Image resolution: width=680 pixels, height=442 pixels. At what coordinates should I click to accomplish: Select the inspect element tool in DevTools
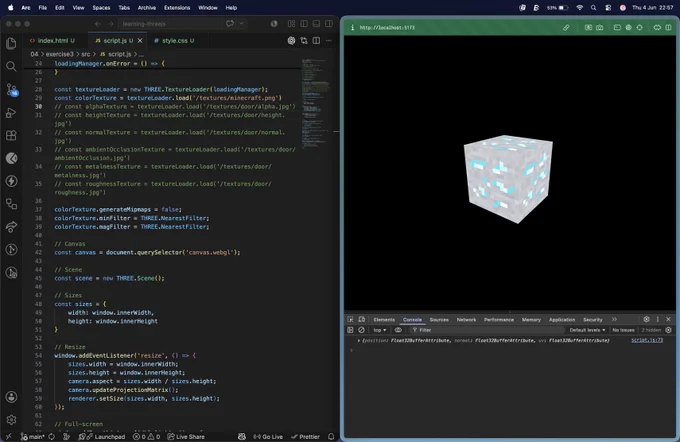pyautogui.click(x=350, y=319)
